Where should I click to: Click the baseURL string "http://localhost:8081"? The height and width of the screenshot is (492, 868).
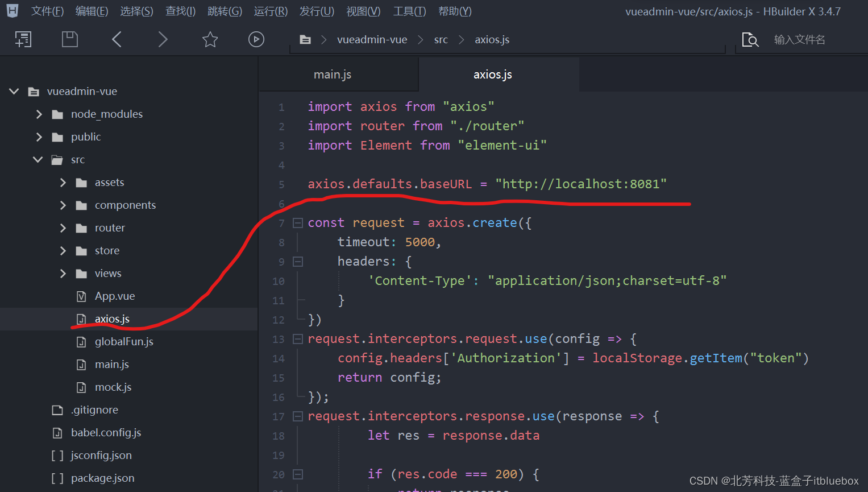(x=581, y=184)
